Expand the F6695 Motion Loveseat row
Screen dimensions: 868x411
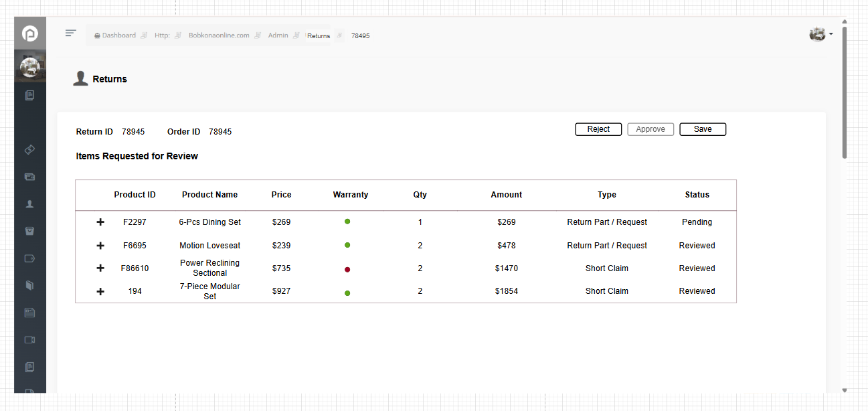(100, 246)
